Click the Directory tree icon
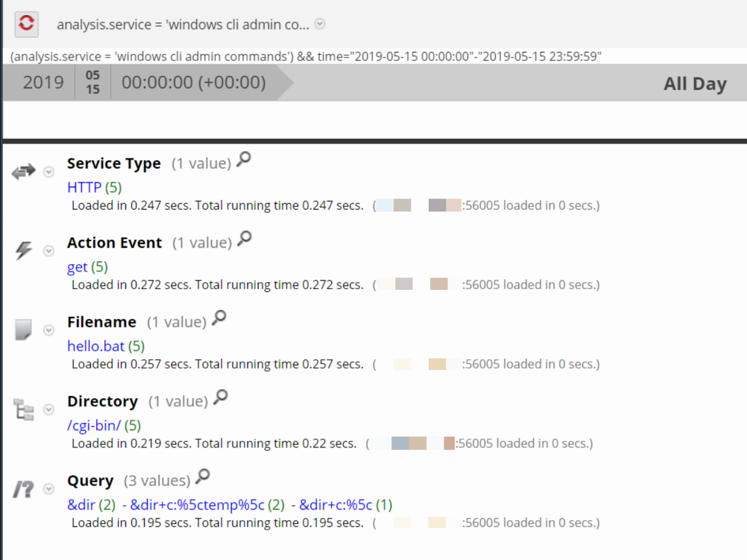The image size is (747, 560). [24, 410]
